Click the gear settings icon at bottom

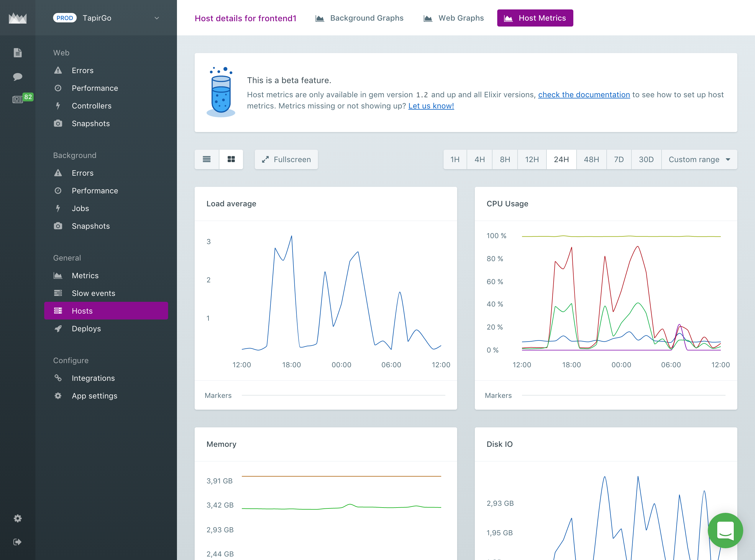click(18, 518)
